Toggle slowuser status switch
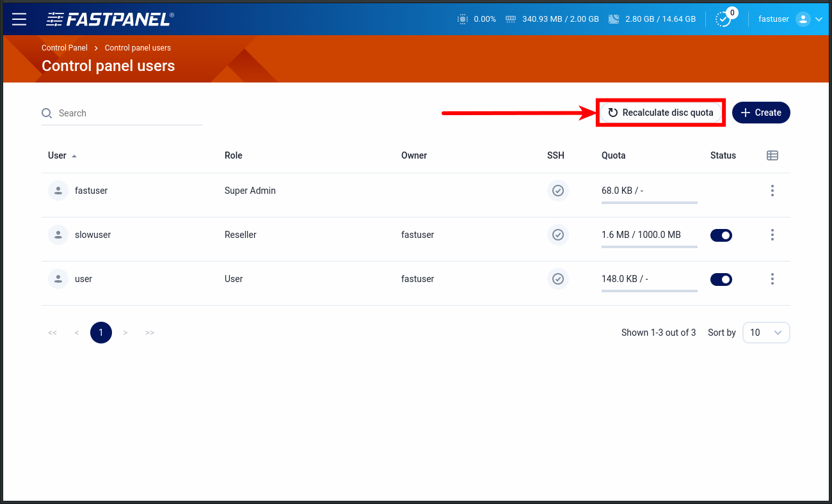The width and height of the screenshot is (832, 504). [721, 235]
